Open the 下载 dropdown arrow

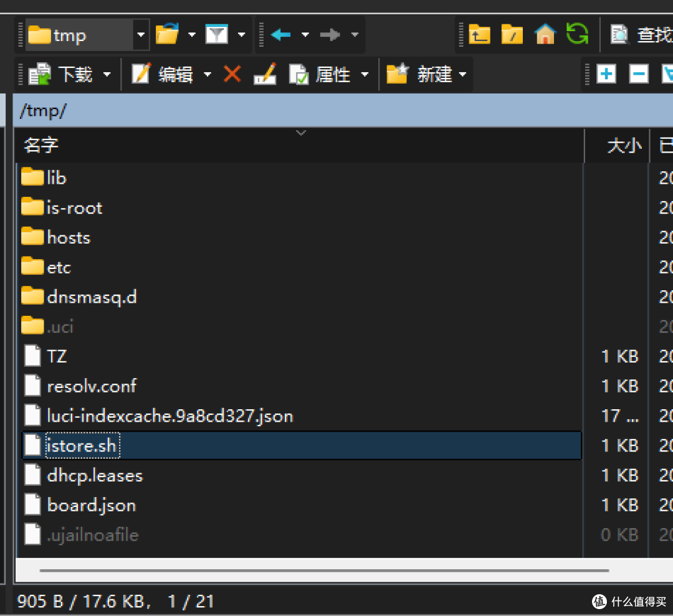tap(107, 75)
